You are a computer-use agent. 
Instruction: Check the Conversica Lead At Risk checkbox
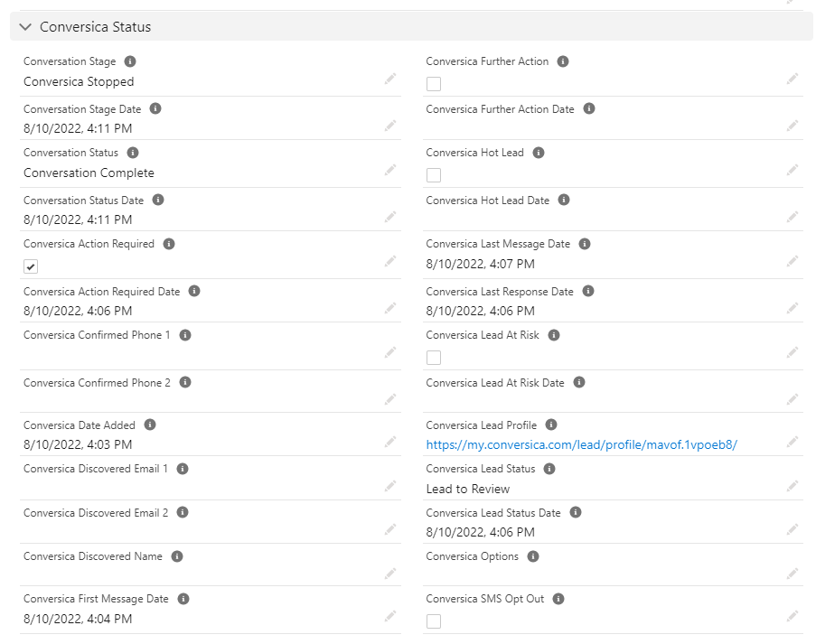pos(434,358)
